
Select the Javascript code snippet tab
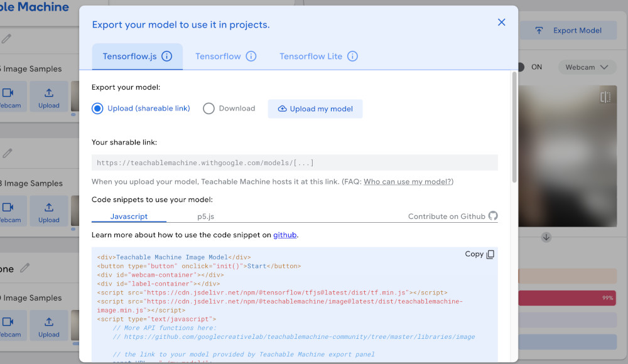(x=129, y=217)
